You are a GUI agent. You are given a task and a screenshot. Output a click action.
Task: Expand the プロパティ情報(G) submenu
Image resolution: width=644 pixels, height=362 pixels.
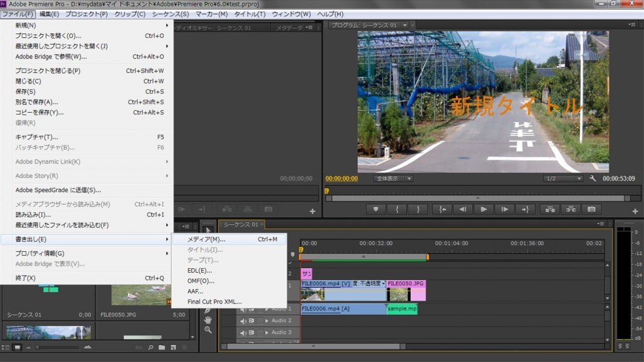coord(86,253)
